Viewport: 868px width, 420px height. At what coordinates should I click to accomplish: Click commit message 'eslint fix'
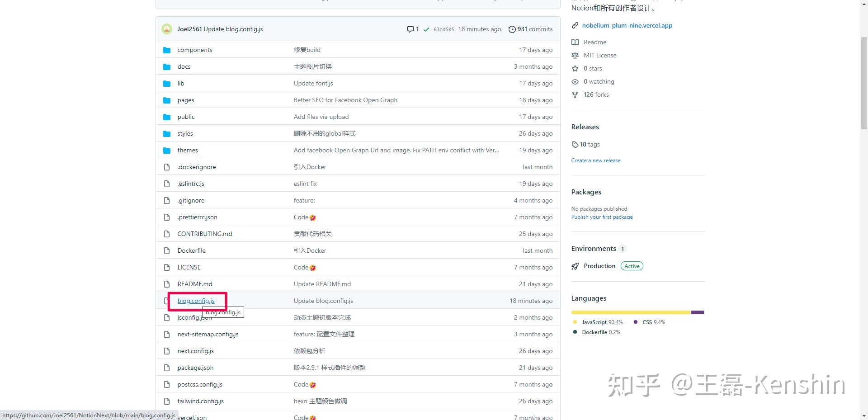[305, 184]
